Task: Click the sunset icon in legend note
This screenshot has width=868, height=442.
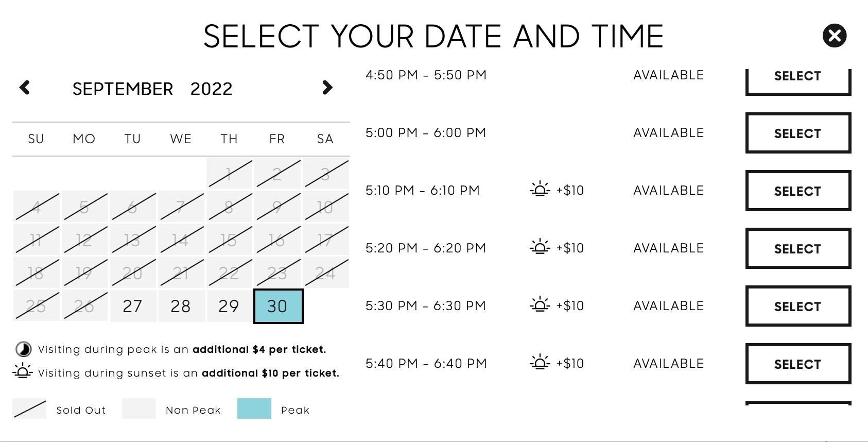Action: coord(23,371)
